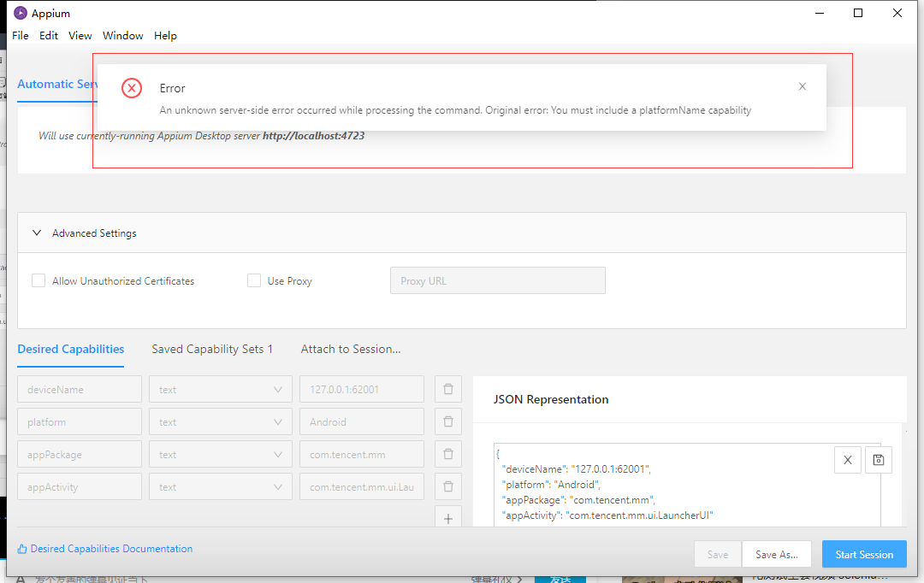
Task: Delete the appPackage capability row
Action: (x=447, y=454)
